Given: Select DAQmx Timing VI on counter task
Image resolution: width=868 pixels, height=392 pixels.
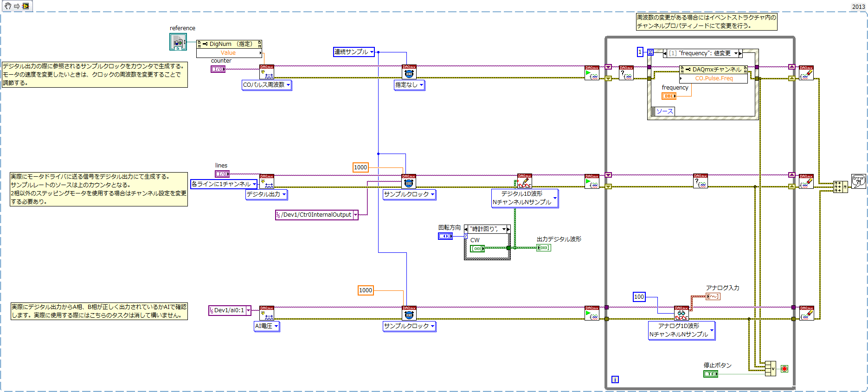Looking at the screenshot, I should pos(409,72).
